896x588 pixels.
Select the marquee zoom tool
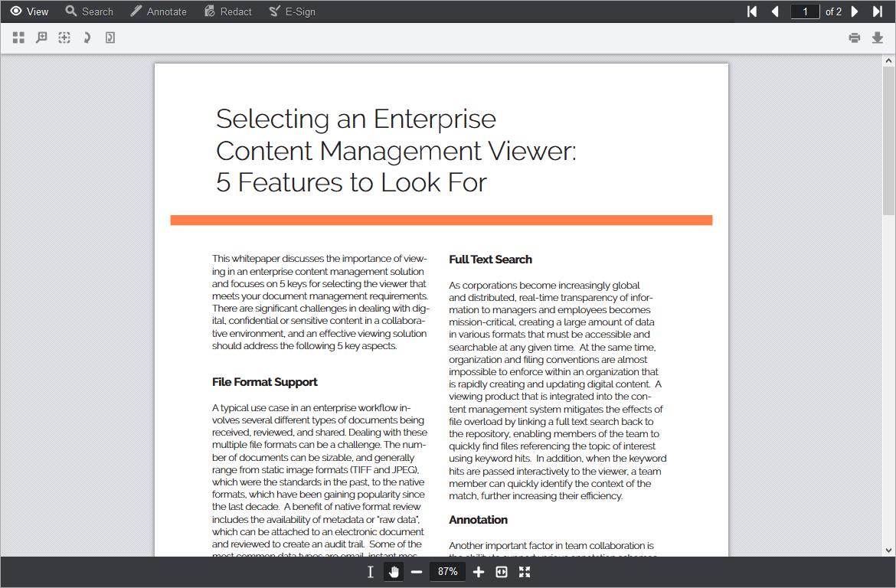point(64,37)
